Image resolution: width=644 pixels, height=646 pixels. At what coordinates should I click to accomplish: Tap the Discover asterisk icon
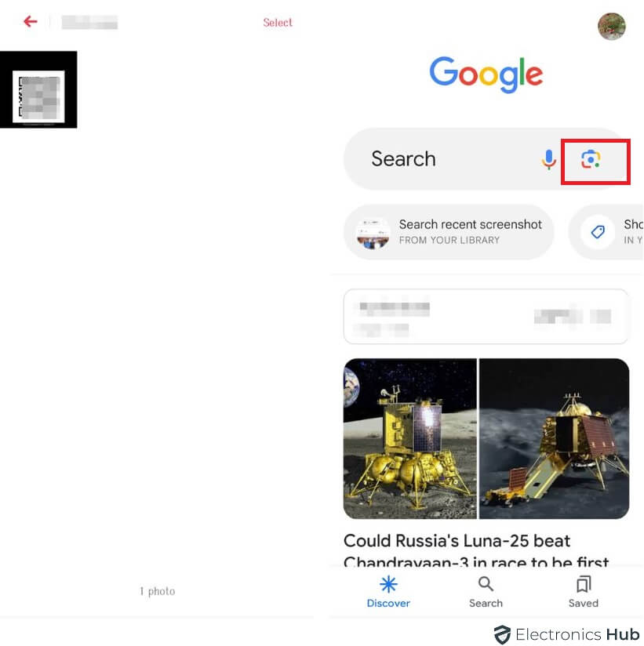coord(388,584)
